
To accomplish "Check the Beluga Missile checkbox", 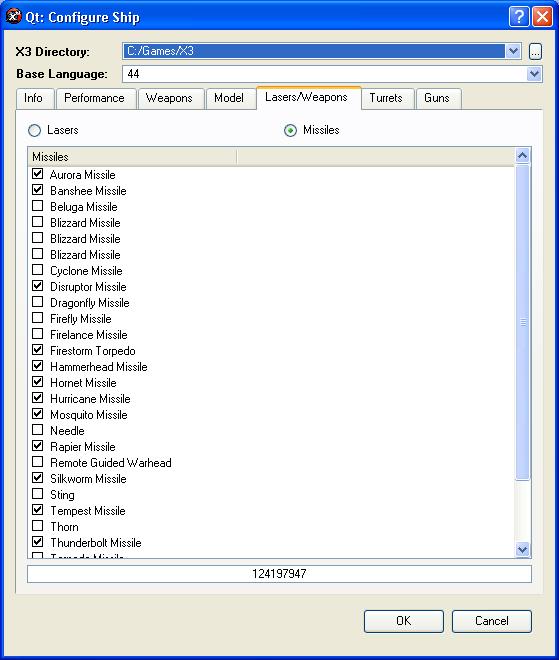I will pos(37,205).
